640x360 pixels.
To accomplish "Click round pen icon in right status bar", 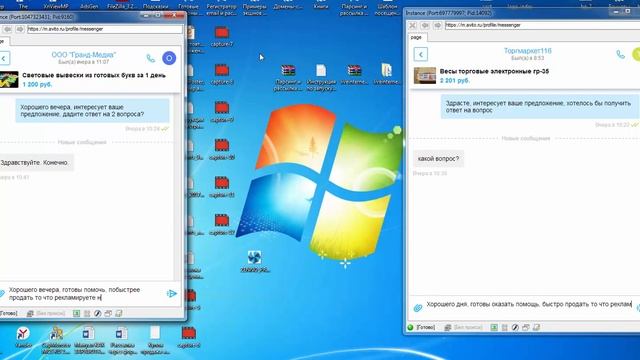I will tap(515, 327).
